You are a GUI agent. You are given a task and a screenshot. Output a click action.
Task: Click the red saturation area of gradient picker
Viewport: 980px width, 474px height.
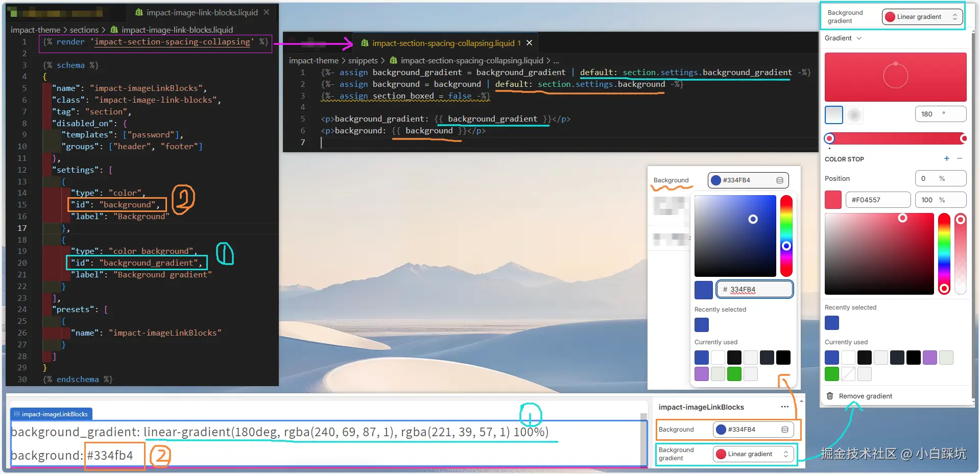pyautogui.click(x=879, y=254)
